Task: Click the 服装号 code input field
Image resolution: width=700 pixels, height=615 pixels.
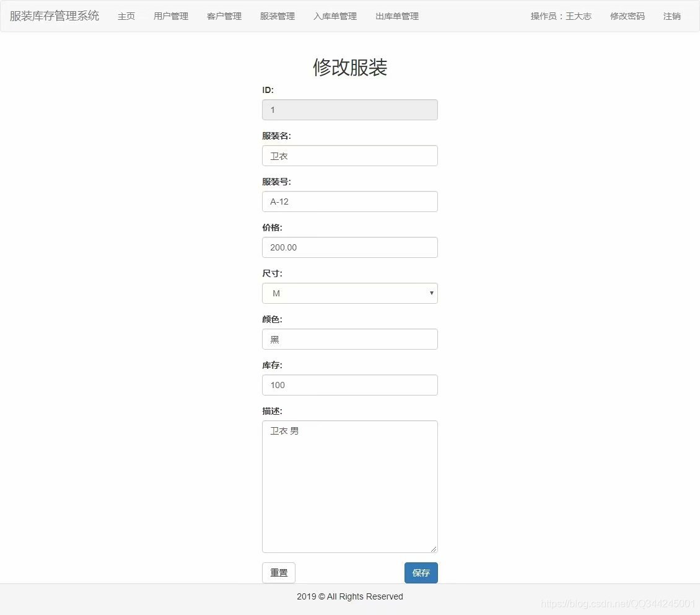Action: click(350, 201)
